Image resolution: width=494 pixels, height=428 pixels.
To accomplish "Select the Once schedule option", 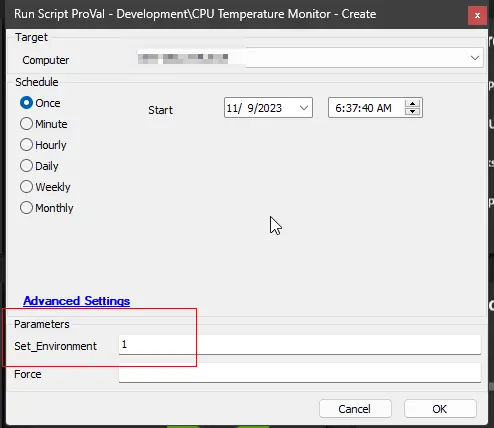I will 26,103.
